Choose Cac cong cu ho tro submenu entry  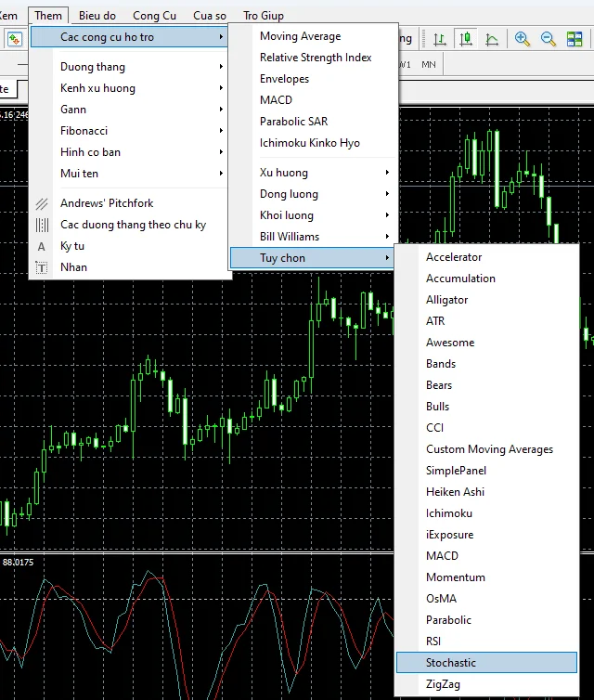(129, 37)
